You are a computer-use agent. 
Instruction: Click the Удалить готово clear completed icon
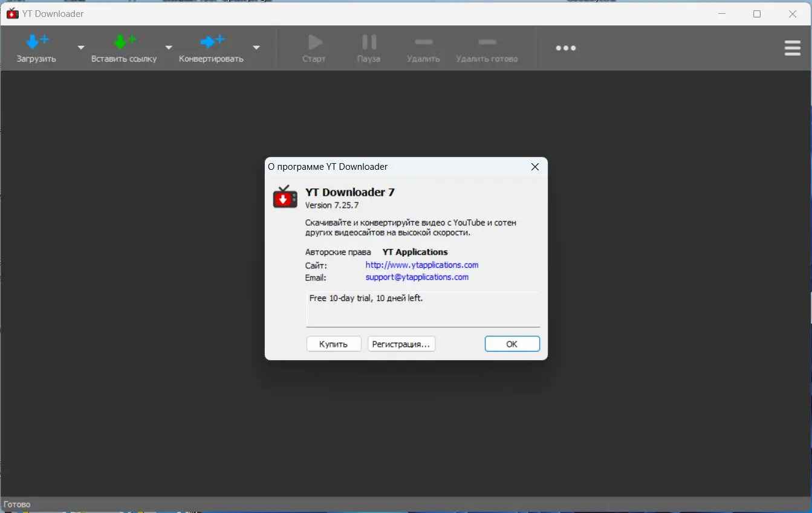[x=487, y=42]
